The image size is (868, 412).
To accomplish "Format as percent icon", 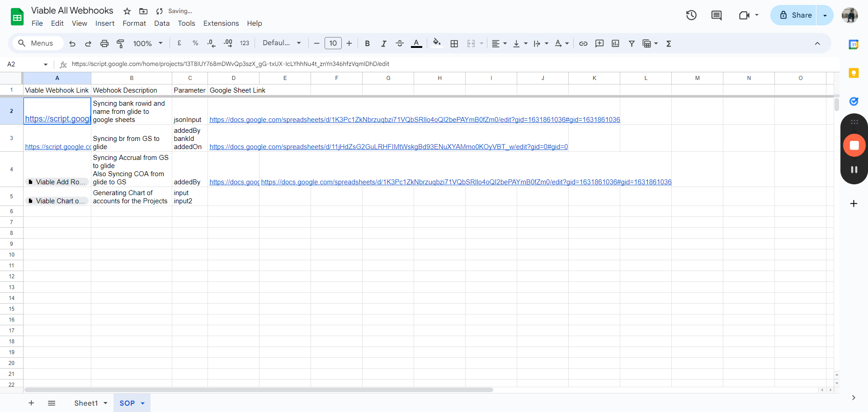I will (x=195, y=43).
